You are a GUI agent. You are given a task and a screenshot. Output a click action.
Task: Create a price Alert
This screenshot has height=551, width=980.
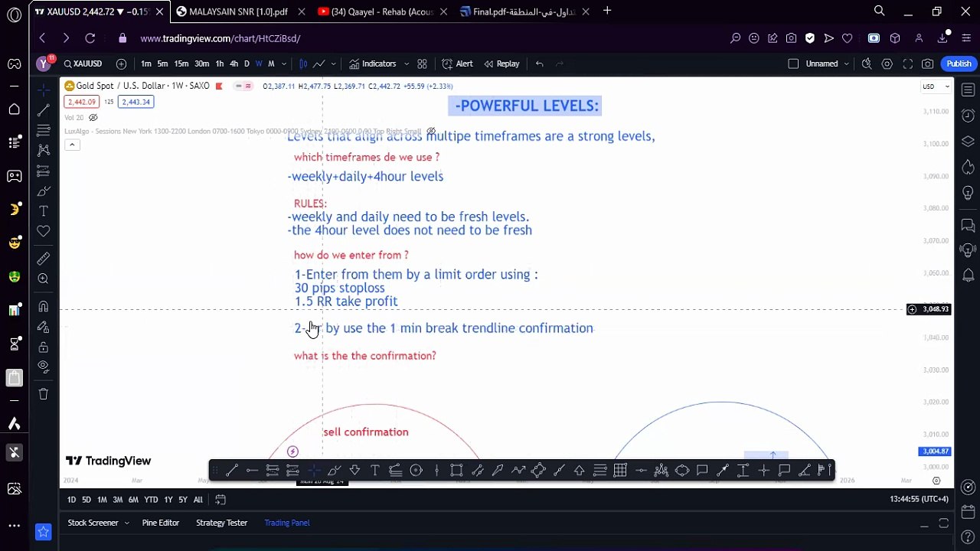pyautogui.click(x=457, y=64)
